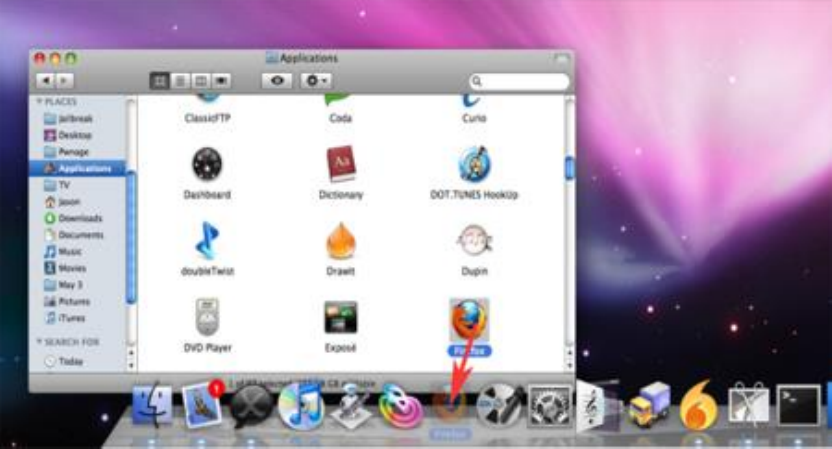Switch Finder to list view

coord(180,81)
